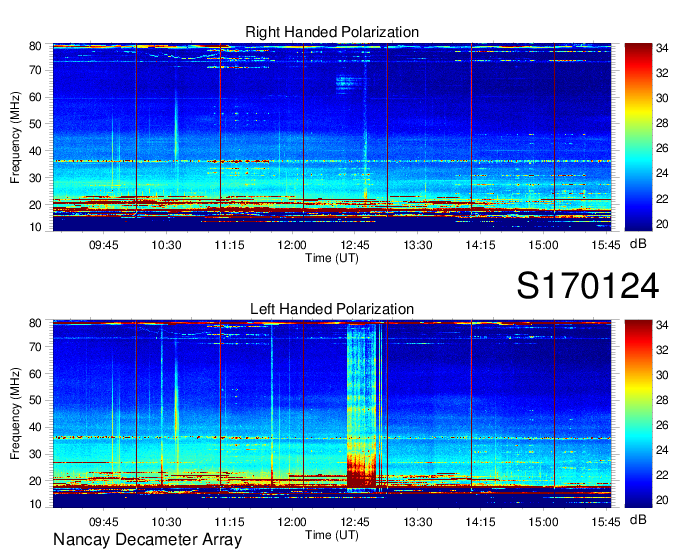Click the 22 dB label on left-handed colorbar

click(x=662, y=476)
